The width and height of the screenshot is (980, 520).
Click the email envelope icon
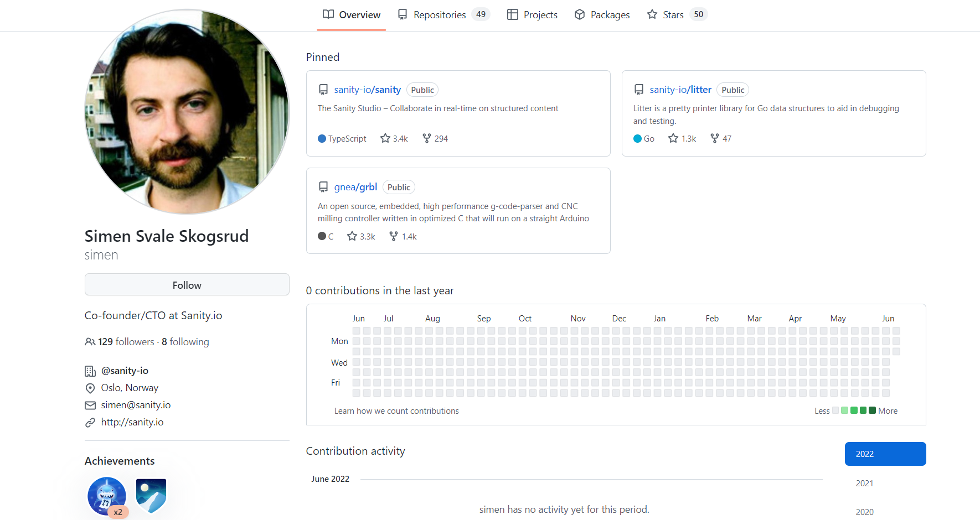[x=90, y=405]
